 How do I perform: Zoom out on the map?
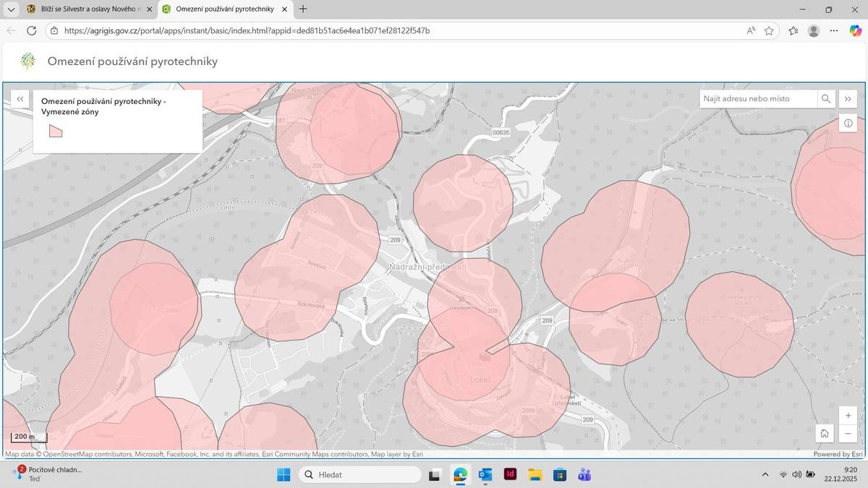(848, 434)
